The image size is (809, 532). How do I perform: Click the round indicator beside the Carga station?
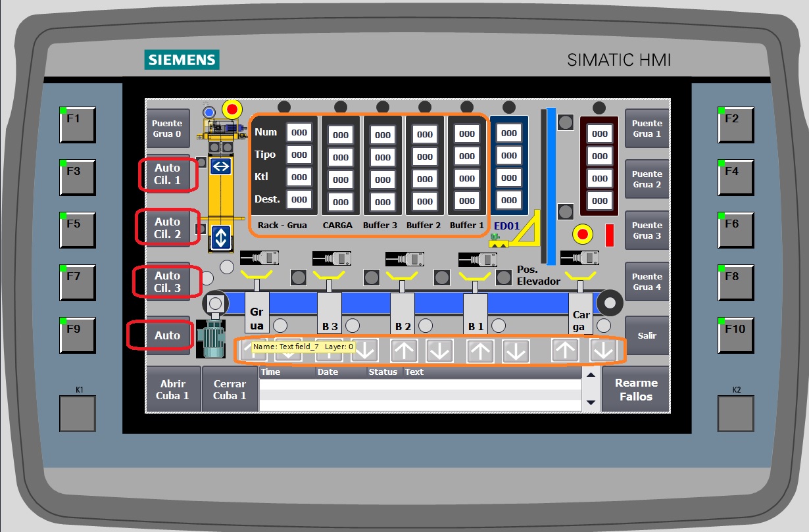pyautogui.click(x=604, y=325)
